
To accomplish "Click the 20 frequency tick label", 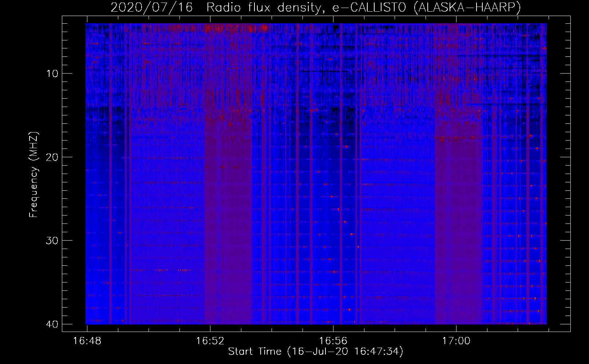I will (52, 157).
